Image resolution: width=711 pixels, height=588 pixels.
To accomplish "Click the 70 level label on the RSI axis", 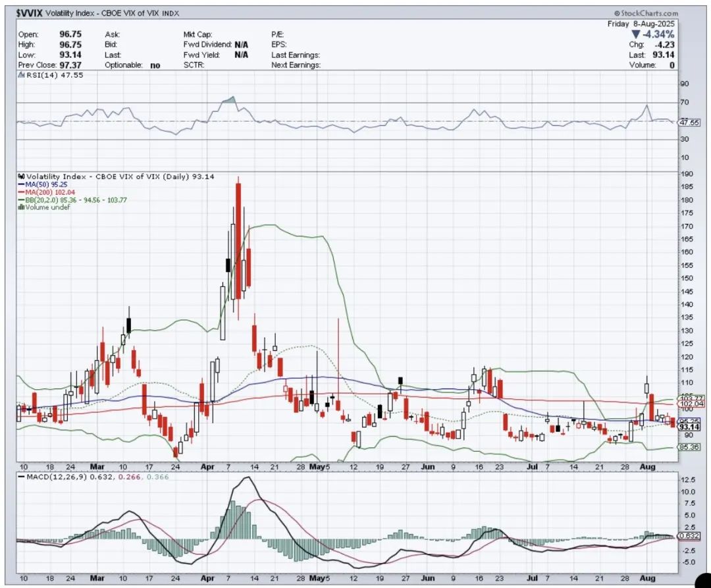I will [x=684, y=103].
